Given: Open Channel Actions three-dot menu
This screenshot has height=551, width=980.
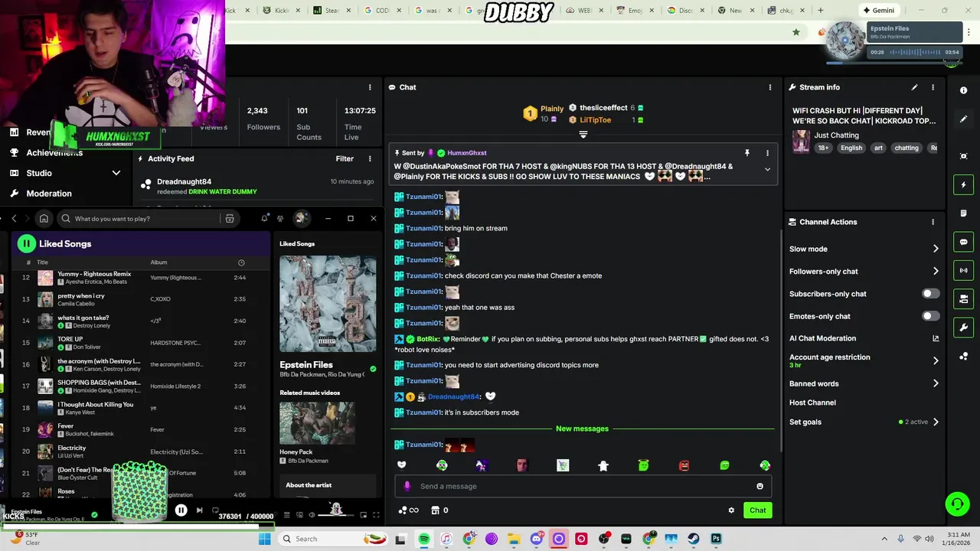Looking at the screenshot, I should tap(933, 222).
